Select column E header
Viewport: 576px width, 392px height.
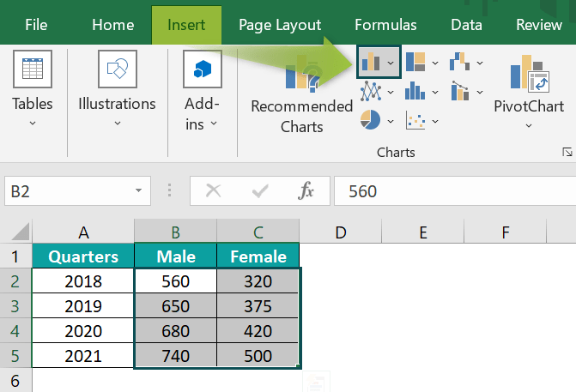click(423, 232)
